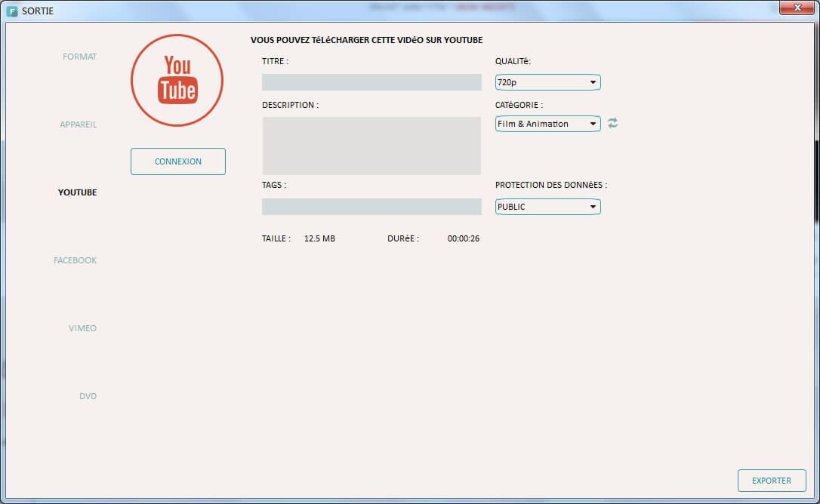Click the QUALITé label
Viewport: 820px width, 504px height.
coord(513,61)
